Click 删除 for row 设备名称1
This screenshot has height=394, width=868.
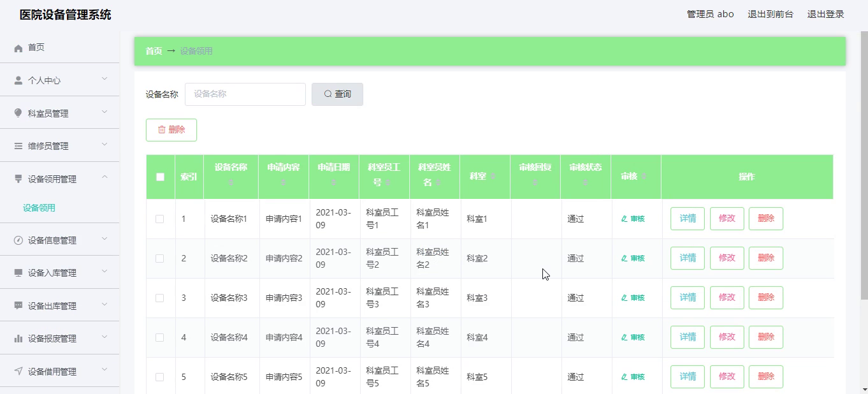(x=766, y=219)
